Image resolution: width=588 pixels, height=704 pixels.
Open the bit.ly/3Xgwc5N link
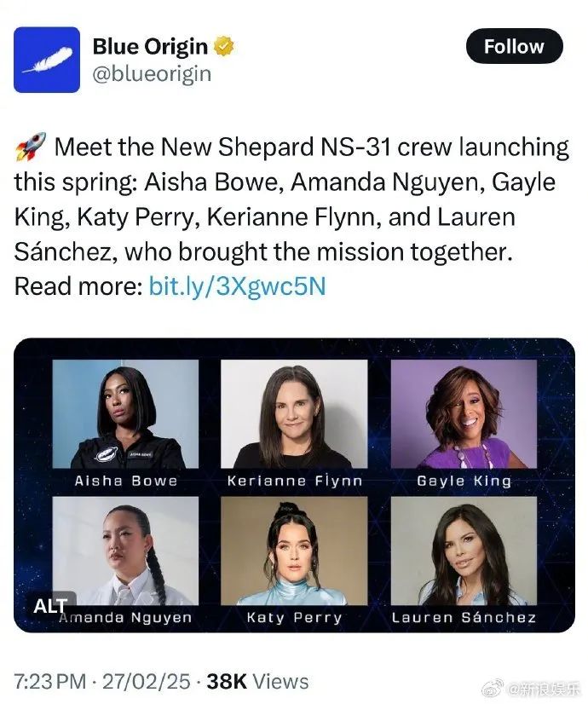[237, 286]
